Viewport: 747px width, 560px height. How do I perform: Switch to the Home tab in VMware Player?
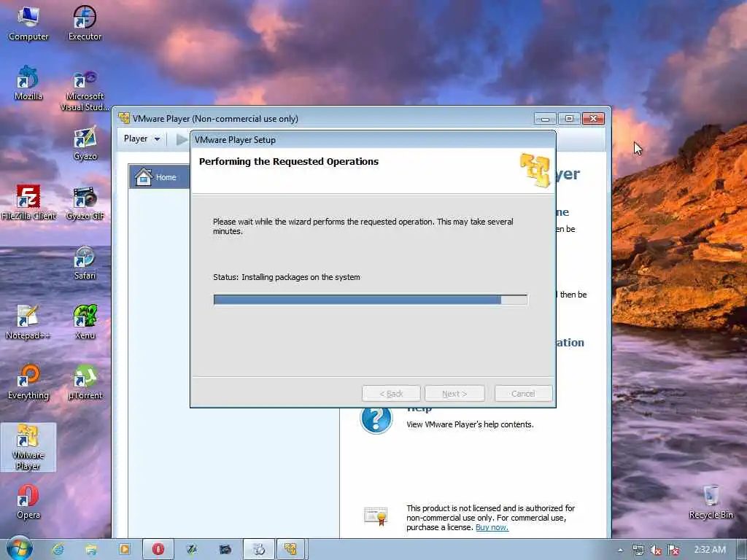159,176
